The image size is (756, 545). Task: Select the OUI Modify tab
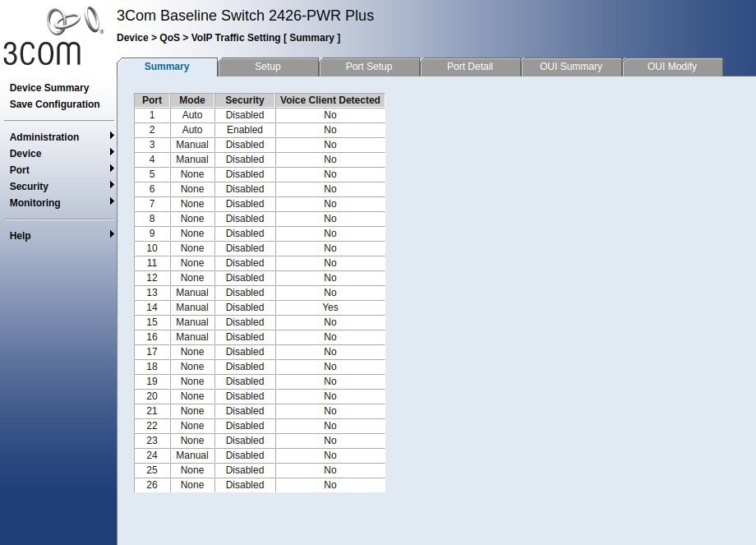[671, 67]
